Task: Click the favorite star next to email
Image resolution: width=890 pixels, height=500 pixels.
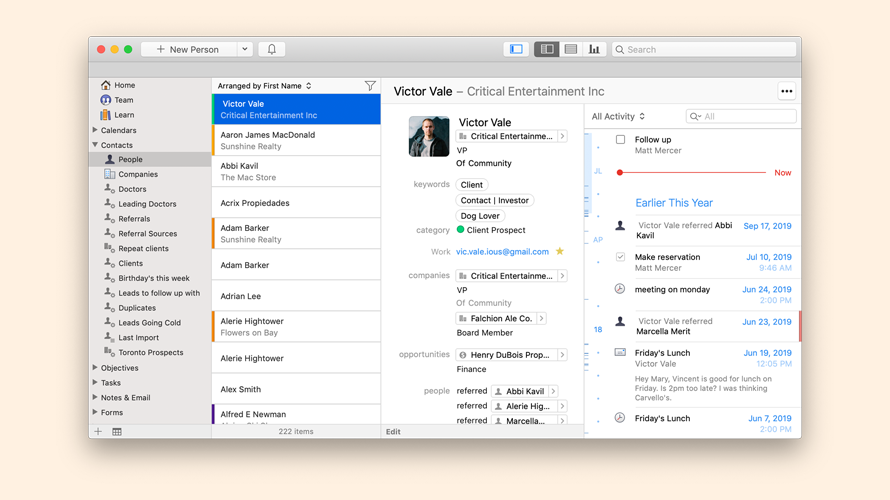Action: (x=560, y=251)
